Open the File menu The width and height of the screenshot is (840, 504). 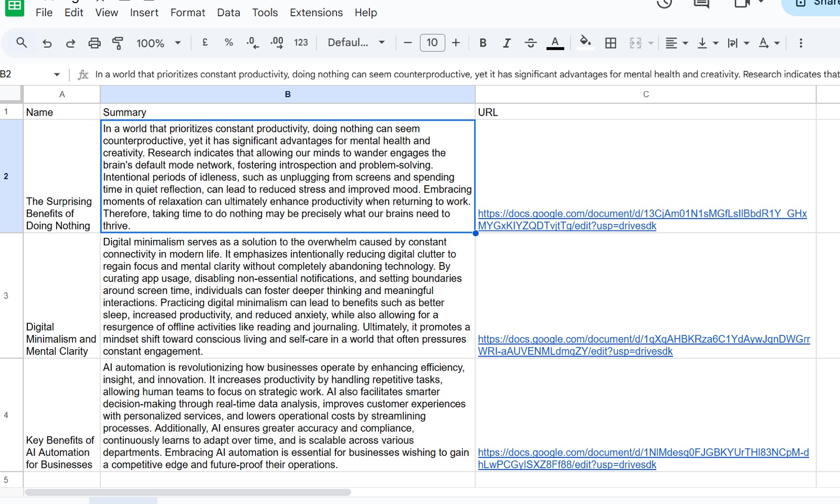click(x=44, y=13)
